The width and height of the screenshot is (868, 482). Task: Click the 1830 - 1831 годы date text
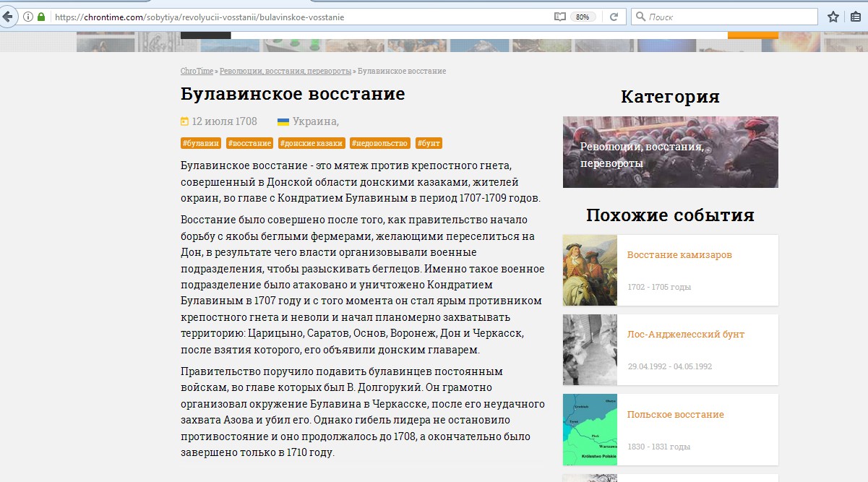click(x=659, y=447)
